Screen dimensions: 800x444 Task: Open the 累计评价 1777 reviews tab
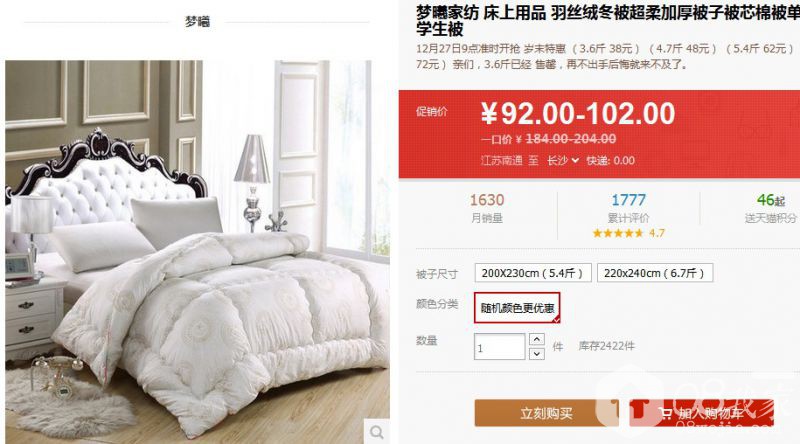point(629,208)
